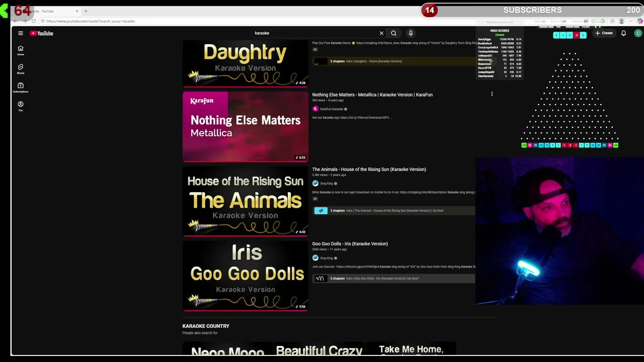This screenshot has height=362, width=644.
Task: Open more options for Nothing Else Matters
Action: point(492,94)
